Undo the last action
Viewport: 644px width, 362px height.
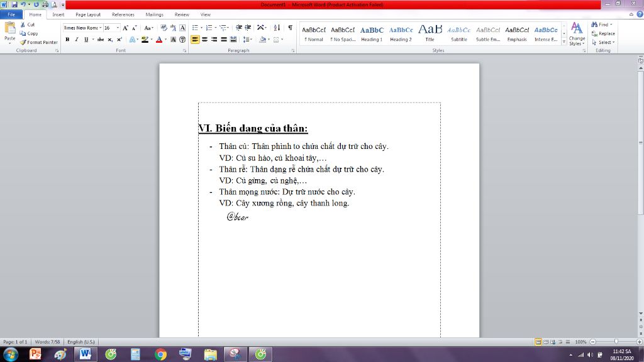point(23,4)
